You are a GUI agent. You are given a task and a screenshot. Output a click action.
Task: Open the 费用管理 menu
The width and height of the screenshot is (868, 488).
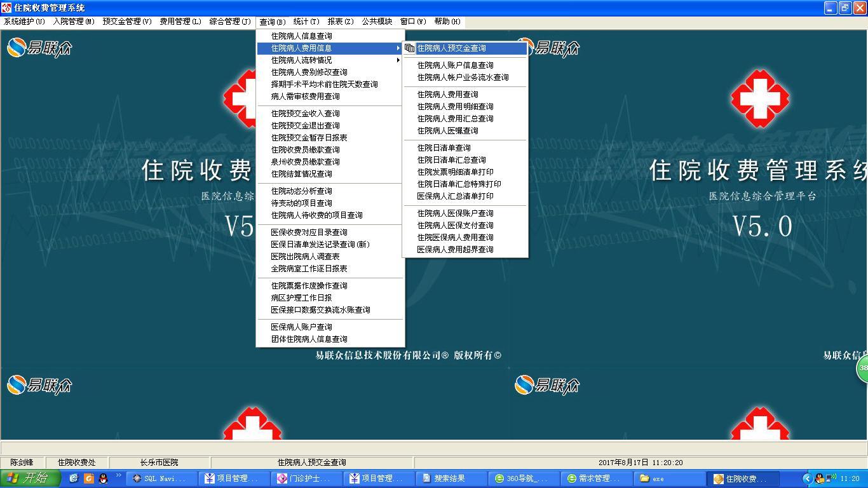[x=180, y=22]
